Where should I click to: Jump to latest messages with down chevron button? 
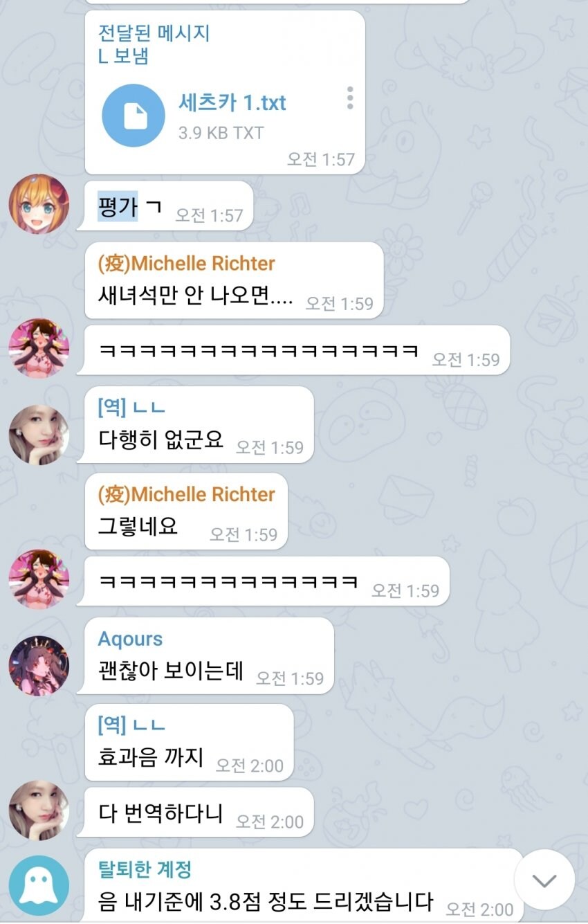544,880
